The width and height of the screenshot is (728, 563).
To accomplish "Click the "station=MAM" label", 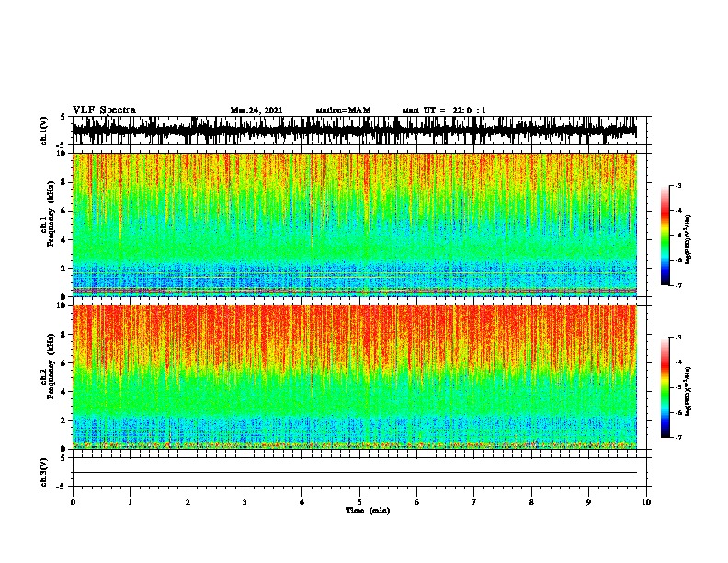I will click(x=343, y=110).
